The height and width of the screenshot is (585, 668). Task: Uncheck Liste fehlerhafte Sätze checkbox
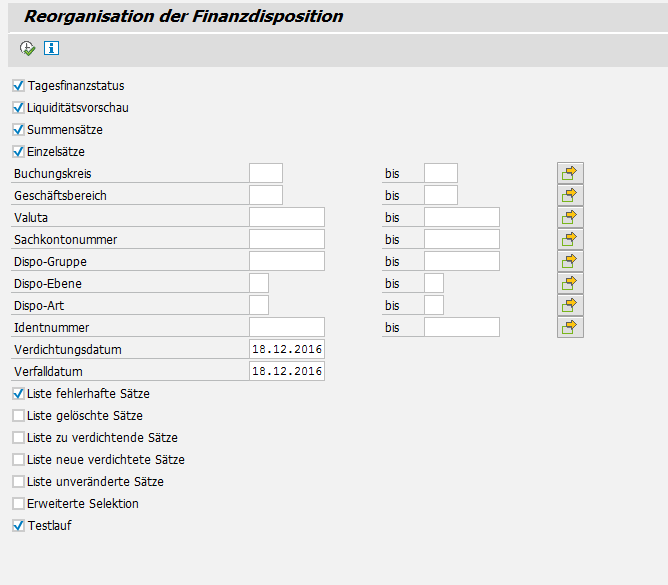click(18, 394)
